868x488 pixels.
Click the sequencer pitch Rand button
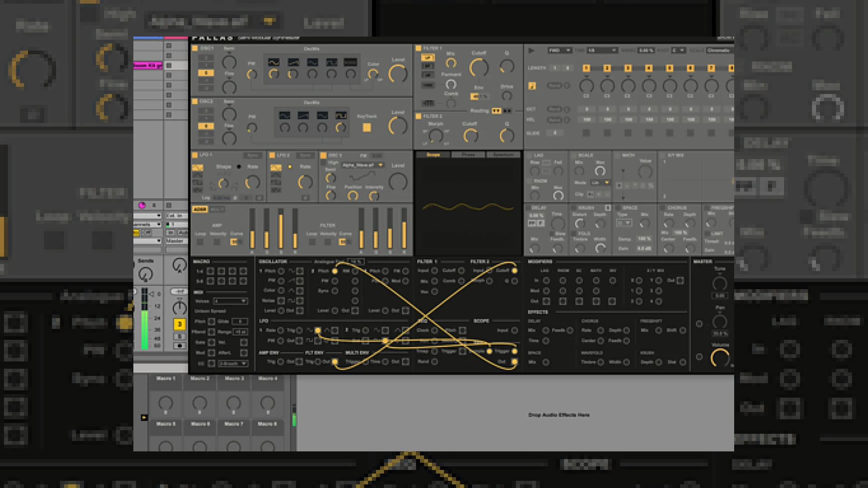point(555,85)
